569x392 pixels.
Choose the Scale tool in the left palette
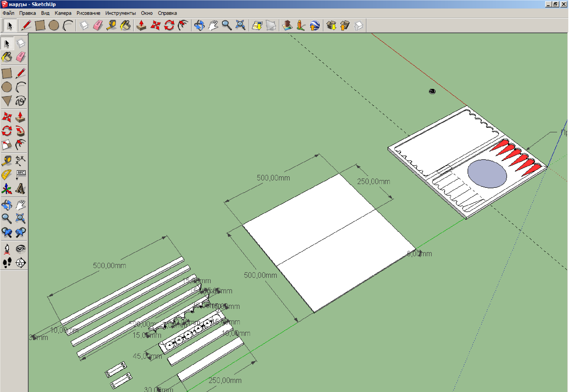(x=7, y=145)
